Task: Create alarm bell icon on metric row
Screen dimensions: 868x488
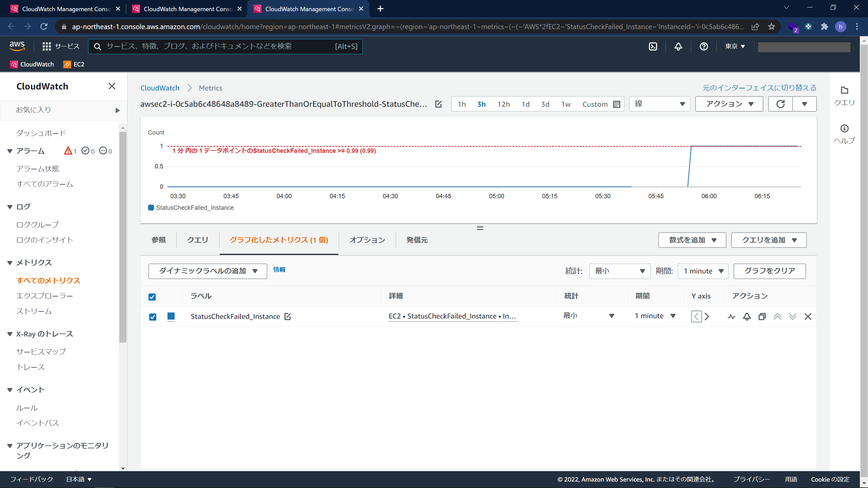Action: click(x=747, y=317)
